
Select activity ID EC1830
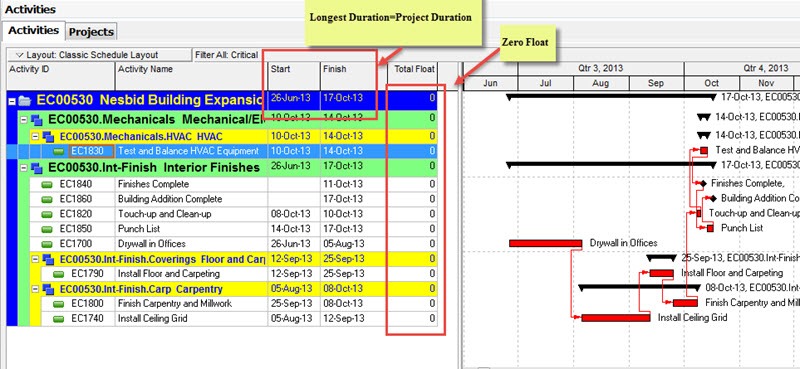click(x=91, y=151)
